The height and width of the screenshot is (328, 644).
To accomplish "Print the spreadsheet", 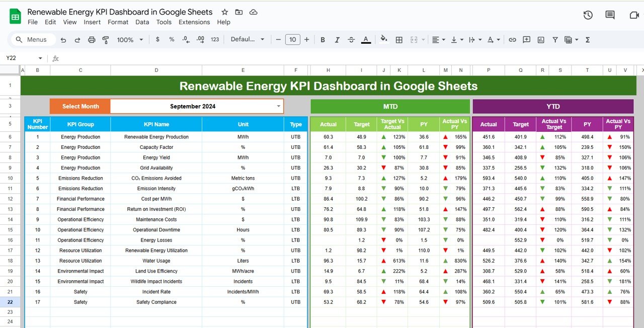I will tap(92, 40).
